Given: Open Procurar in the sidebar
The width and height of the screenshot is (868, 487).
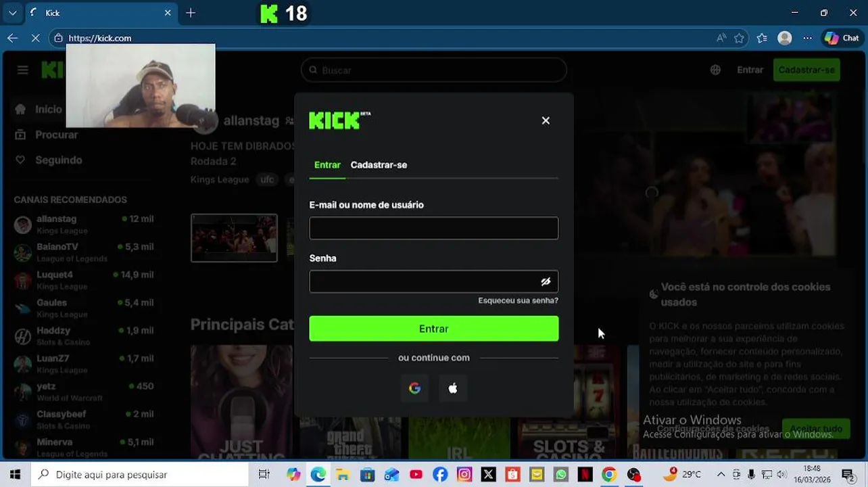Looking at the screenshot, I should coord(46,135).
